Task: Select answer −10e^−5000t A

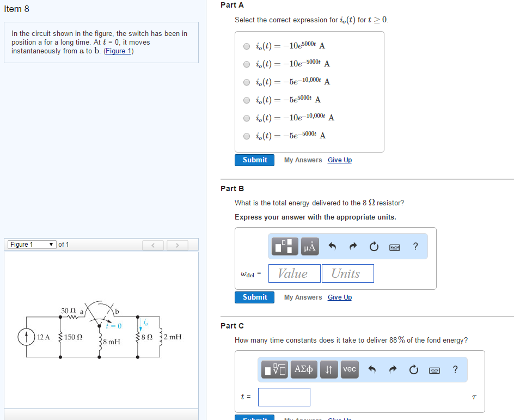Action: pyautogui.click(x=247, y=64)
